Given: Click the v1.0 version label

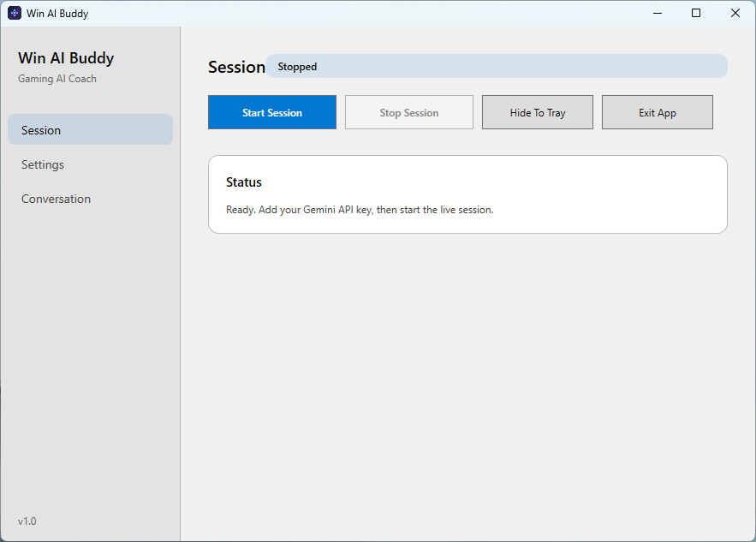Looking at the screenshot, I should 27,521.
